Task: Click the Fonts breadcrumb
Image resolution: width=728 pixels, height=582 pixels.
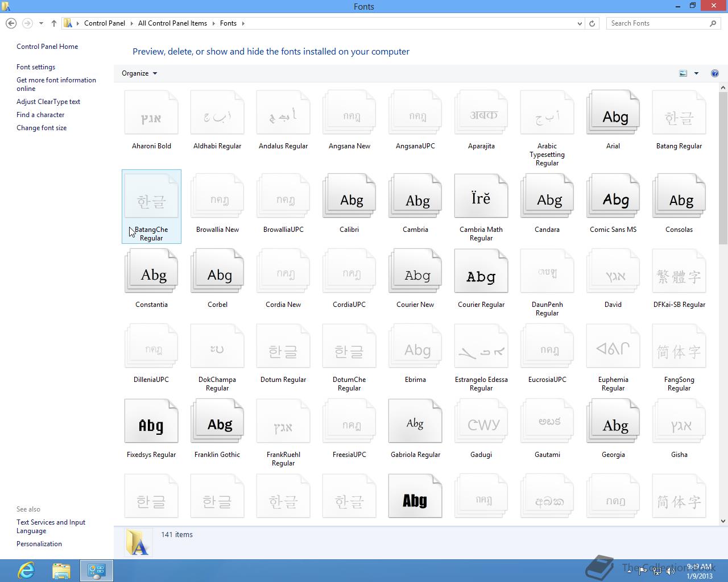Action: click(228, 23)
